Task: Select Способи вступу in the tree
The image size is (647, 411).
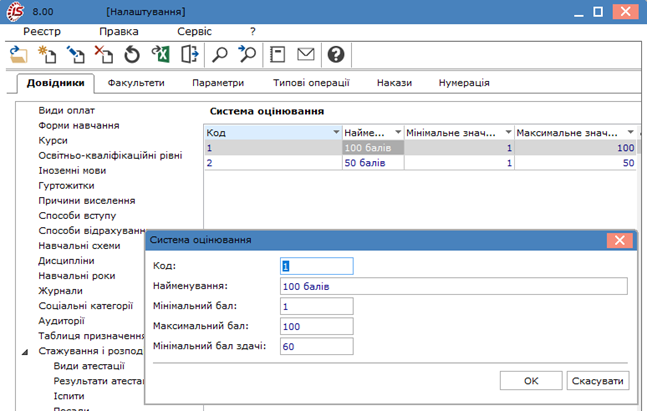Action: [77, 216]
